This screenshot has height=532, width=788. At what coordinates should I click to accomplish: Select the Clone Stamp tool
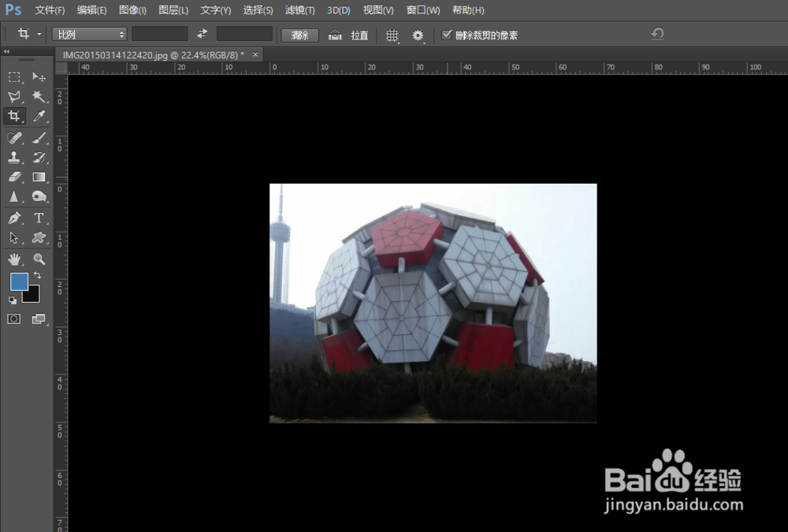pyautogui.click(x=14, y=158)
